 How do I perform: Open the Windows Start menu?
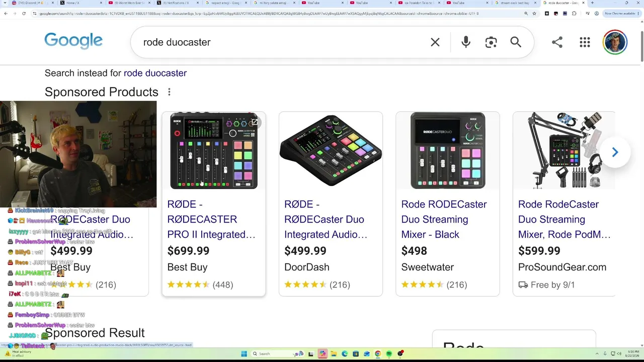point(244,353)
